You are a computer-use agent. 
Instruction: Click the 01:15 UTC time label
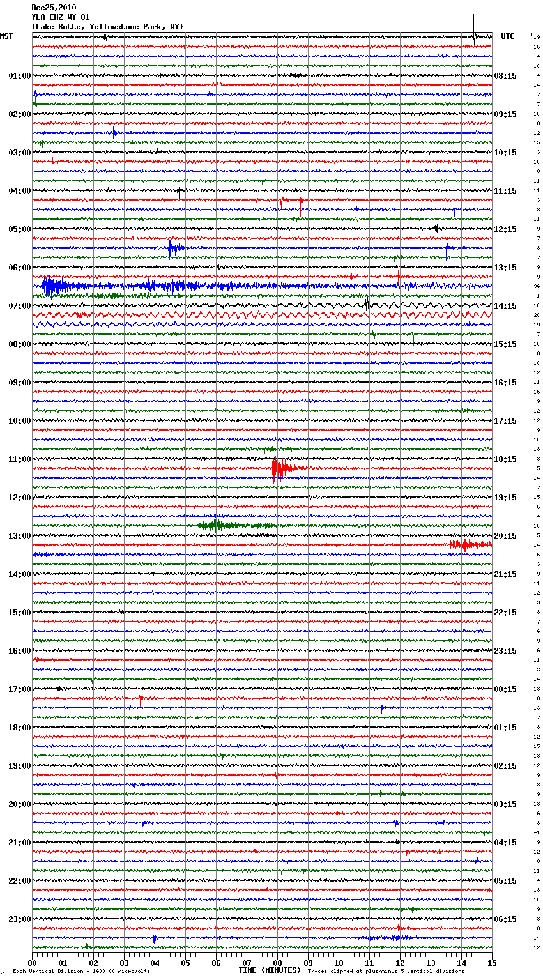pyautogui.click(x=505, y=728)
